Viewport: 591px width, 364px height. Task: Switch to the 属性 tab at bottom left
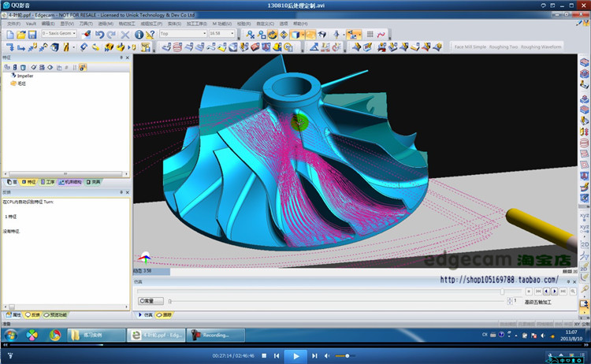tap(13, 314)
